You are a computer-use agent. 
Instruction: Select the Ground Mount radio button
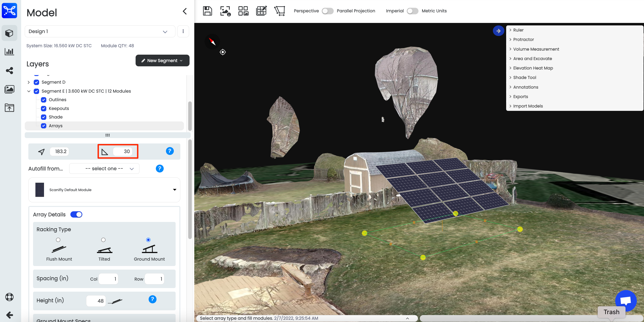coord(148,240)
